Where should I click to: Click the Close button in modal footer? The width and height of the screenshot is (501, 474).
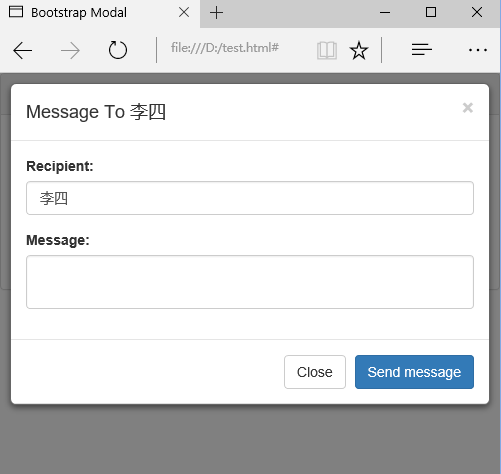pos(315,372)
